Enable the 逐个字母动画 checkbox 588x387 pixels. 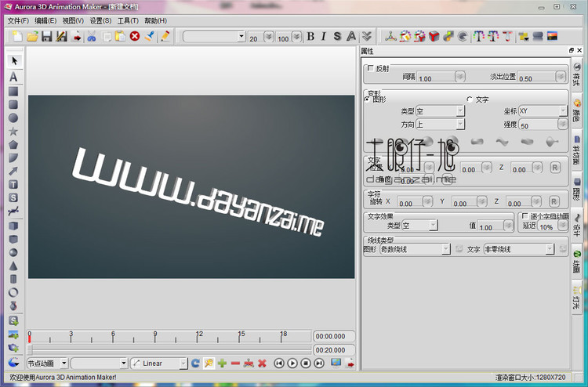coord(525,216)
